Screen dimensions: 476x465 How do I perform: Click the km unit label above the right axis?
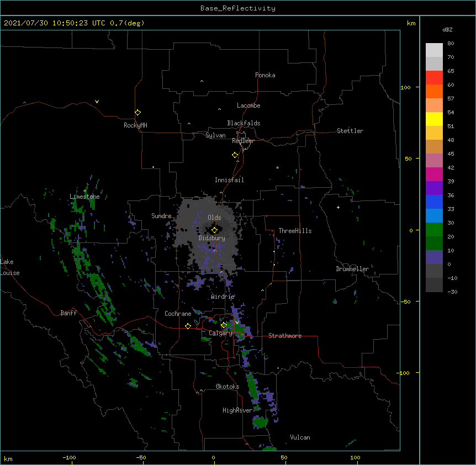pyautogui.click(x=411, y=23)
